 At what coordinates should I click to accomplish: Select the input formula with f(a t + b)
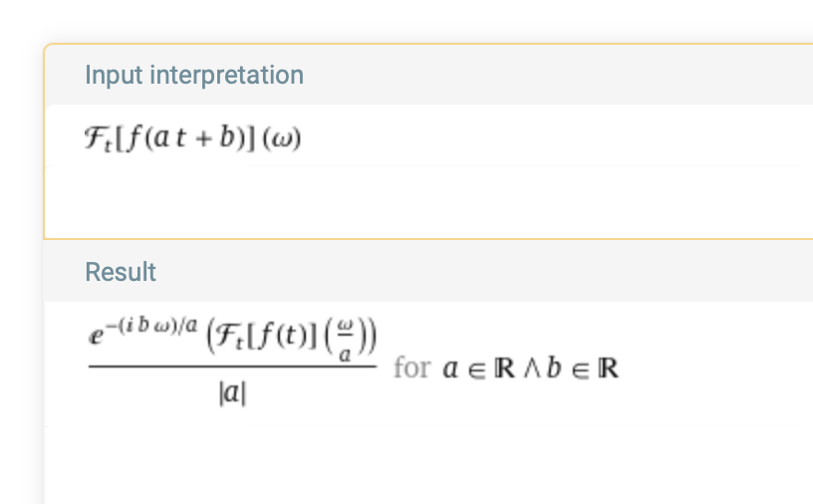pyautogui.click(x=193, y=137)
